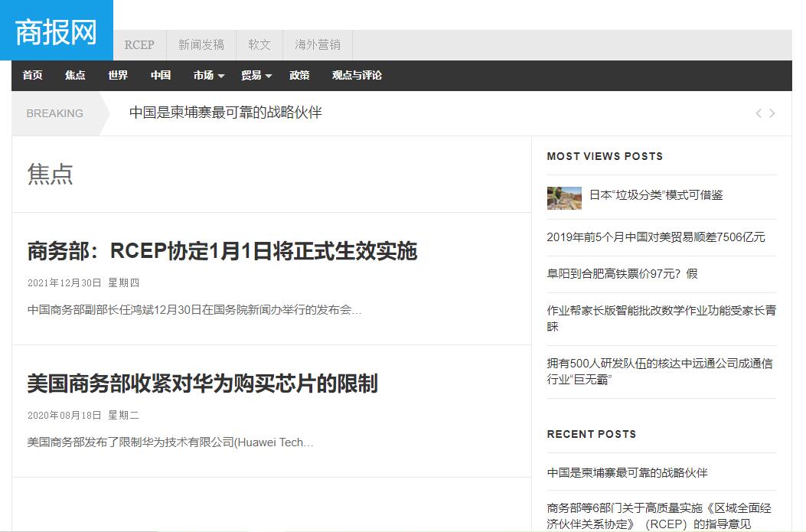Click the 焦点 page heading

[50, 174]
